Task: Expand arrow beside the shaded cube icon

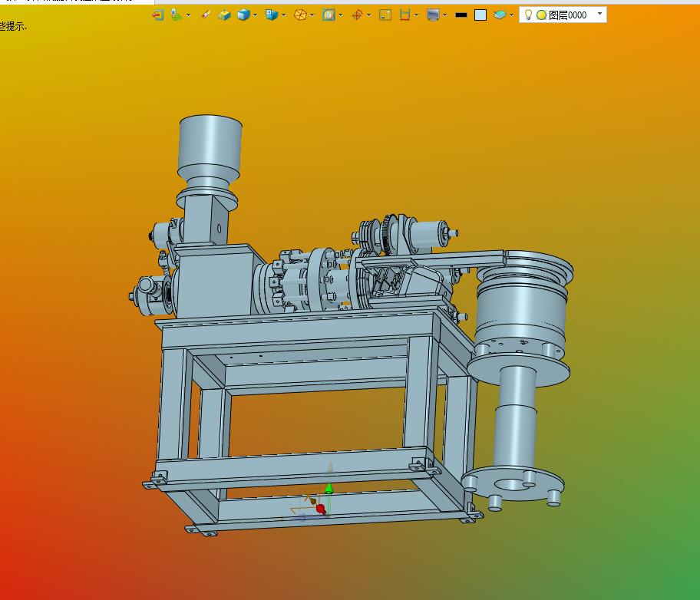Action: [256, 15]
